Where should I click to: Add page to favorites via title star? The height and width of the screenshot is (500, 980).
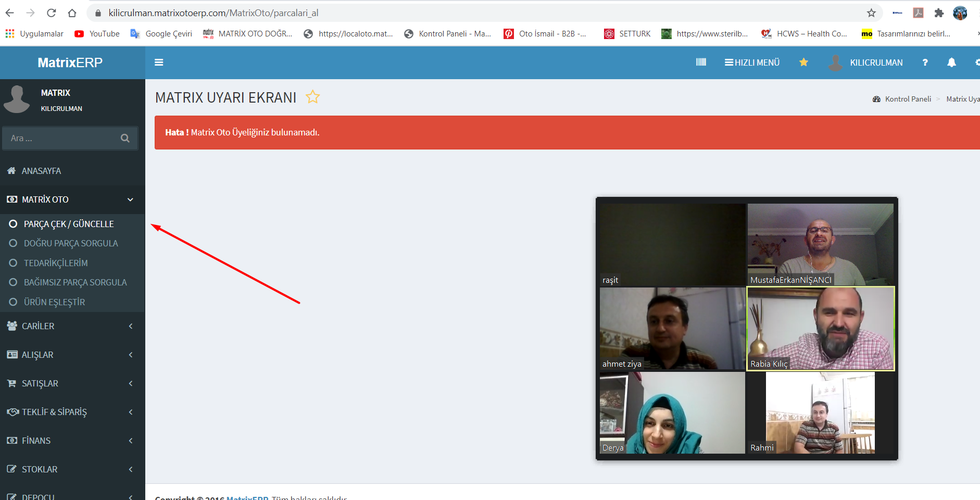312,97
